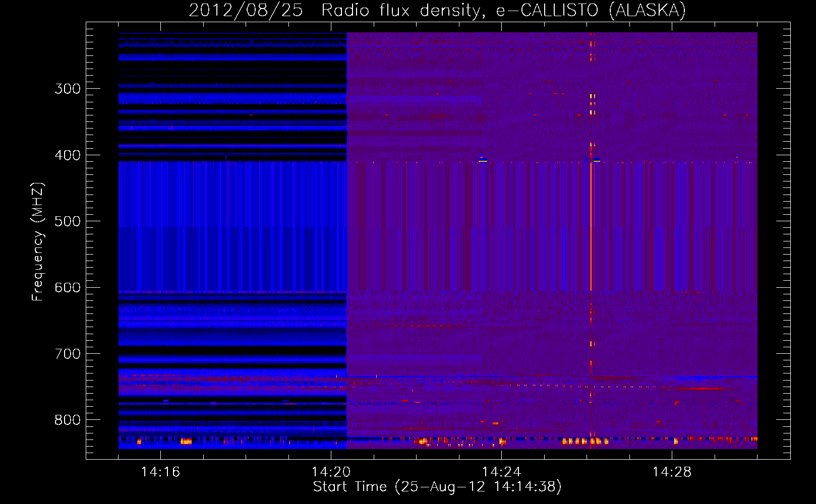Click the 'Start Time (25-Aug-12 14:14:38)' label
The height and width of the screenshot is (504, 816).
coord(437,487)
